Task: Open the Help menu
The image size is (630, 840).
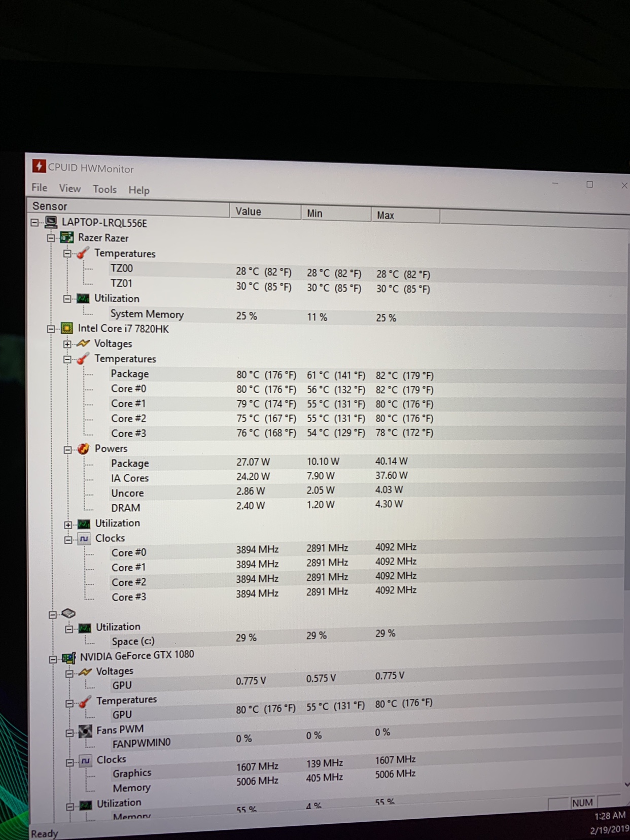Action: tap(138, 190)
